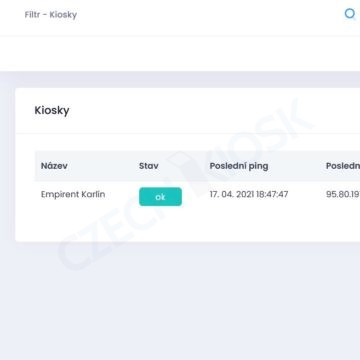Click the IP address starting 95.80
This screenshot has width=360, height=360.
coord(343,194)
